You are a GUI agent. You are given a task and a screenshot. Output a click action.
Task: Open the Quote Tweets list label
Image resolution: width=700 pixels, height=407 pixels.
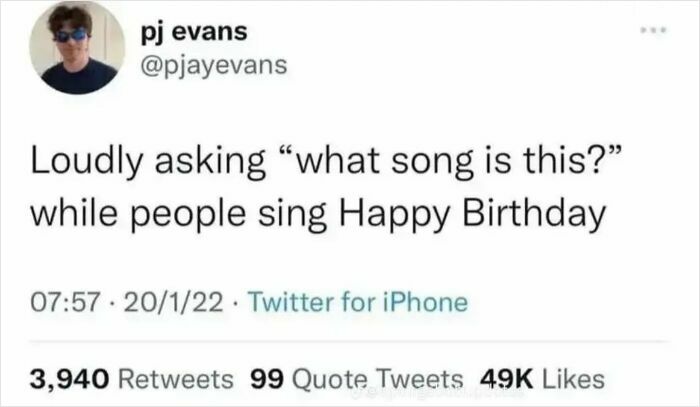click(x=379, y=379)
